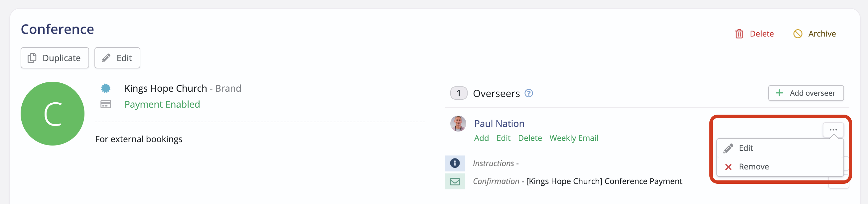Viewport: 868px width, 204px height.
Task: Click the info icon beside Instructions
Action: point(455,163)
